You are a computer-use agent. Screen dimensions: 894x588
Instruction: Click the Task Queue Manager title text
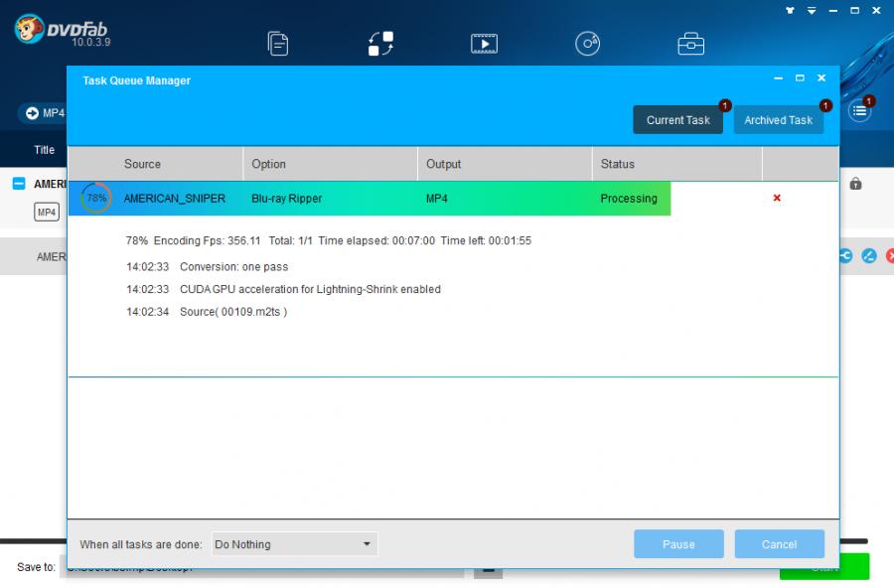pos(137,80)
